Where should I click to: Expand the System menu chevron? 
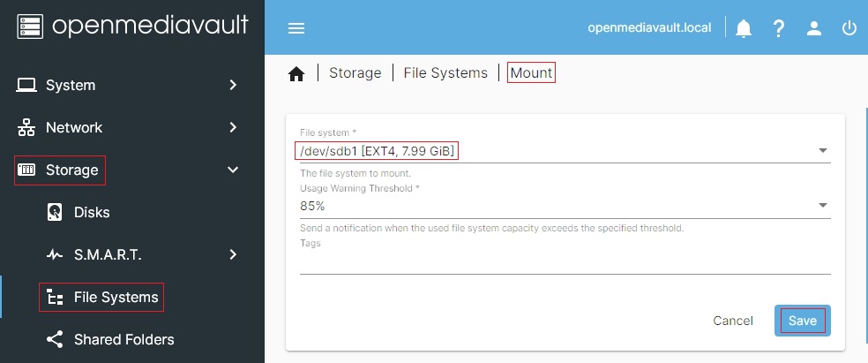[233, 85]
